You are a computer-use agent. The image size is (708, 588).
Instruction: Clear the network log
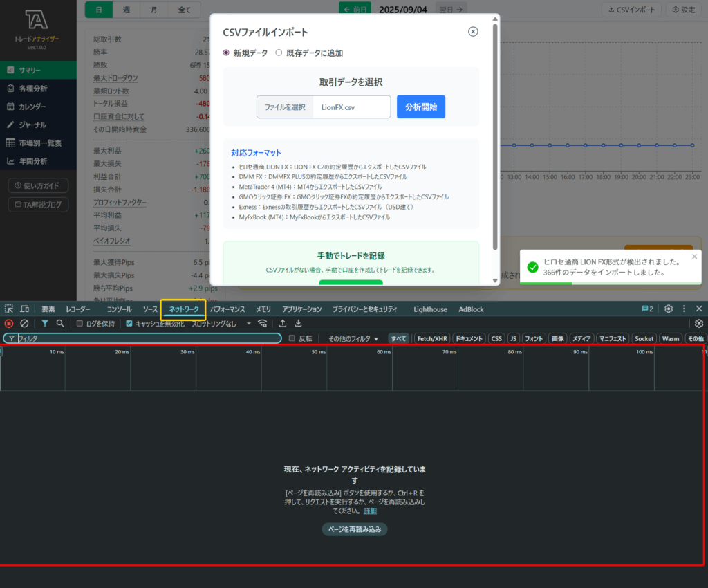point(24,323)
